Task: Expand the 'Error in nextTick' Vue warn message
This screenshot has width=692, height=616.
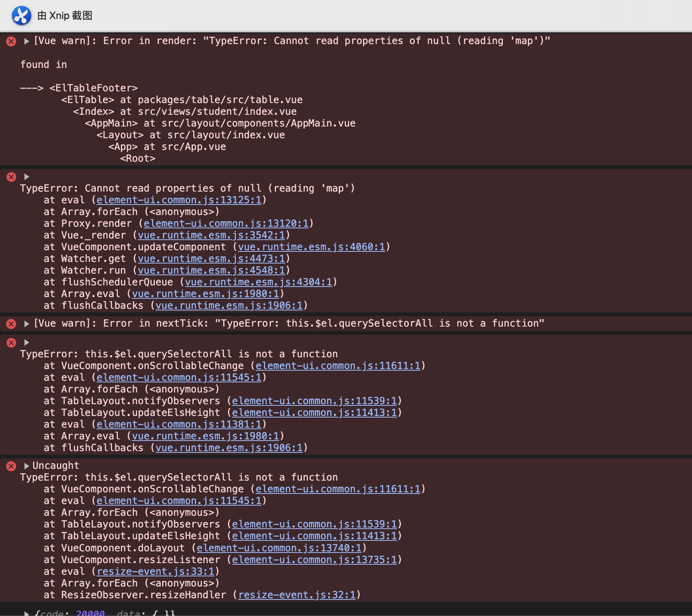Action: pos(26,324)
